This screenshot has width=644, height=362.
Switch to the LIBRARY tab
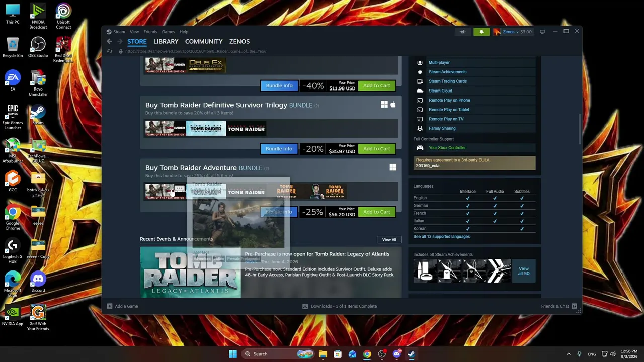click(166, 41)
